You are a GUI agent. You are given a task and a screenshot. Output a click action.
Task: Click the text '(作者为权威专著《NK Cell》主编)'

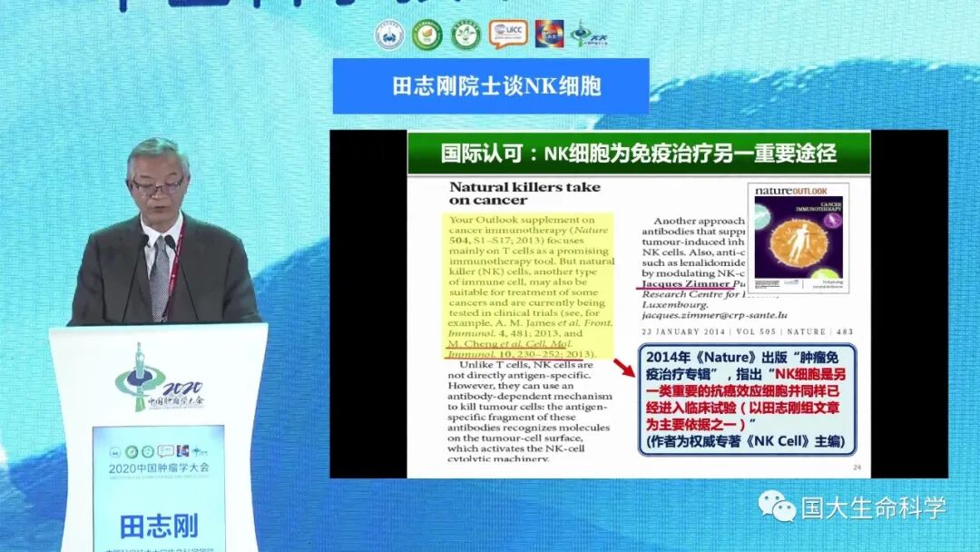(x=745, y=441)
